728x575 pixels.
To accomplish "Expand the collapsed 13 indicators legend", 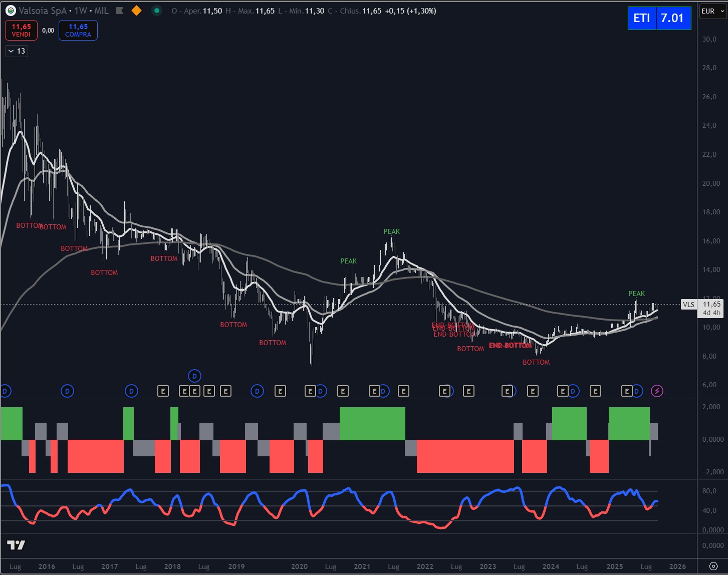I will click(x=17, y=51).
